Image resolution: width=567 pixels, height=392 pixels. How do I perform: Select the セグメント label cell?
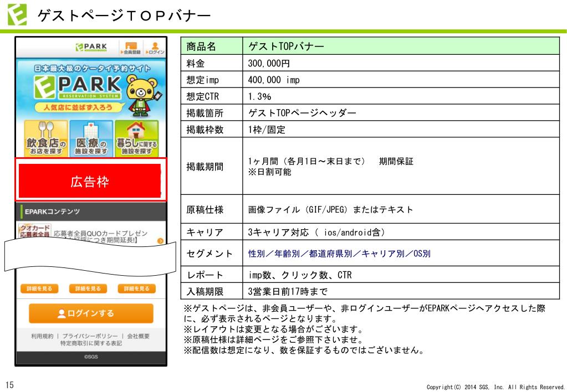click(x=212, y=253)
